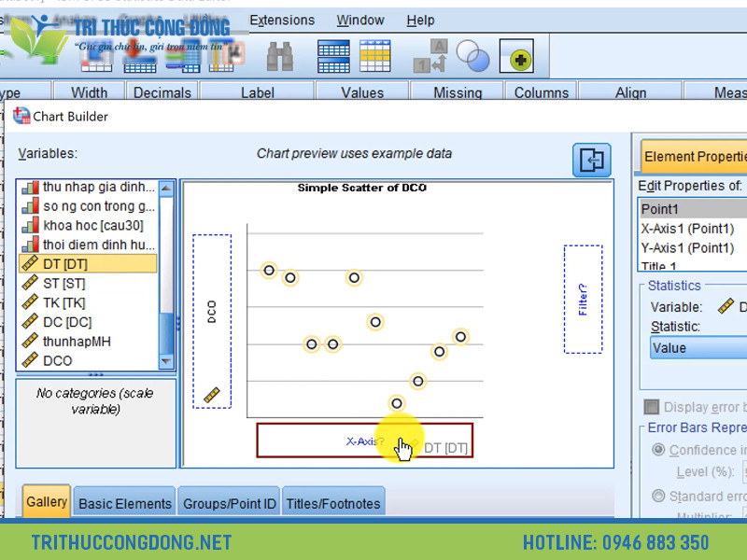Open the Element Properties tab

coord(694,156)
